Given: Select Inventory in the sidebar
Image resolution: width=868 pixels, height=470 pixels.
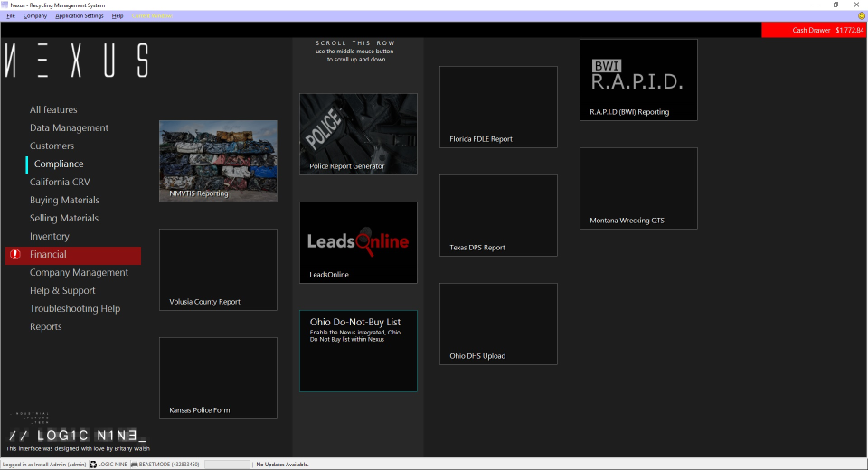Looking at the screenshot, I should 49,237.
